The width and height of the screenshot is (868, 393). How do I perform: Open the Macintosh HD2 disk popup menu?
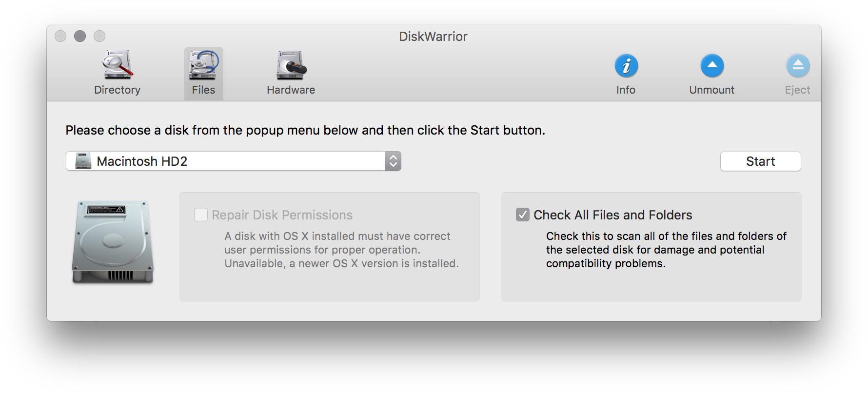pyautogui.click(x=233, y=161)
